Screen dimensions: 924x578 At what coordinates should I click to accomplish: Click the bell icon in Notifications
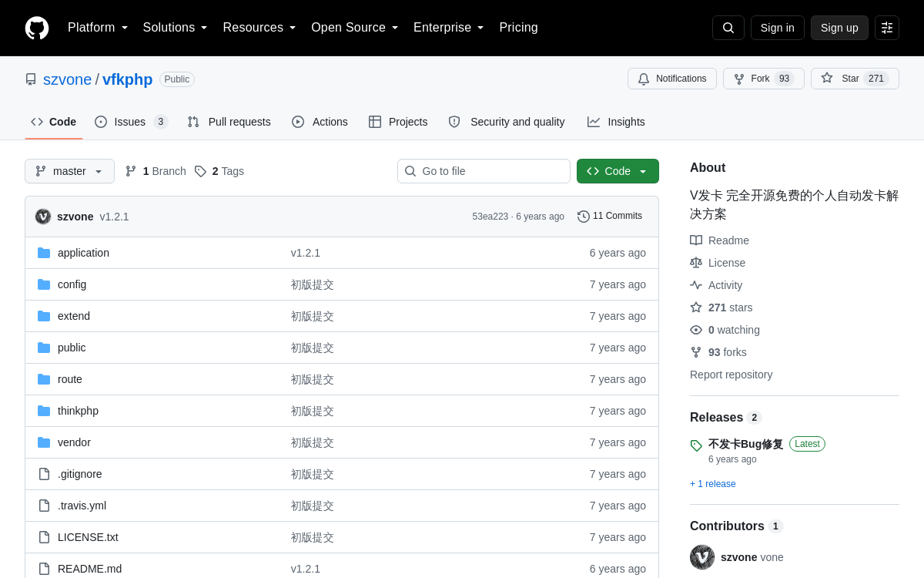(x=644, y=79)
